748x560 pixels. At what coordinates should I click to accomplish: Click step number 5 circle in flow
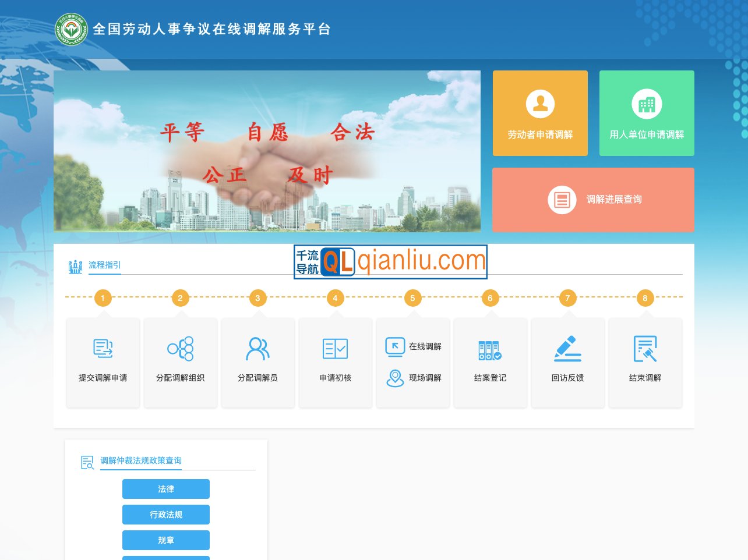click(412, 297)
